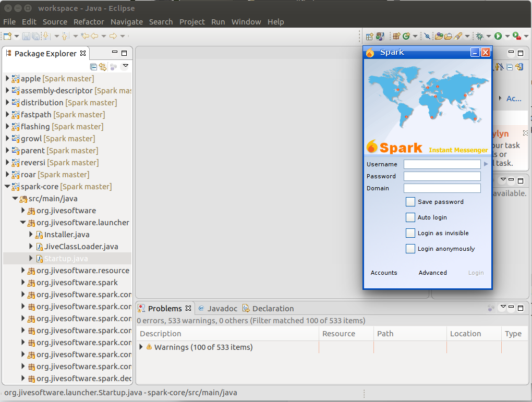
Task: Maximize the Problems view panel
Action: [x=521, y=308]
